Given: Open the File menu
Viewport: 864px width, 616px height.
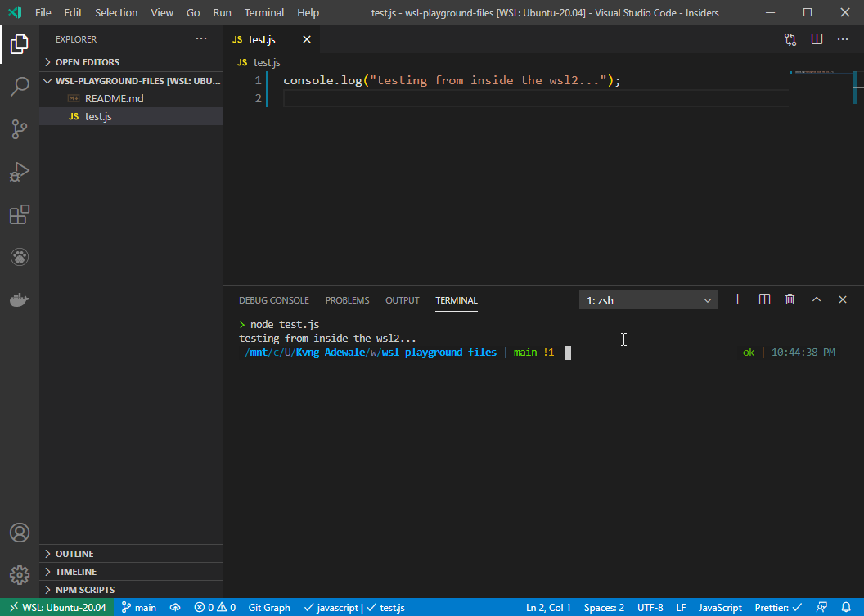Looking at the screenshot, I should (43, 12).
